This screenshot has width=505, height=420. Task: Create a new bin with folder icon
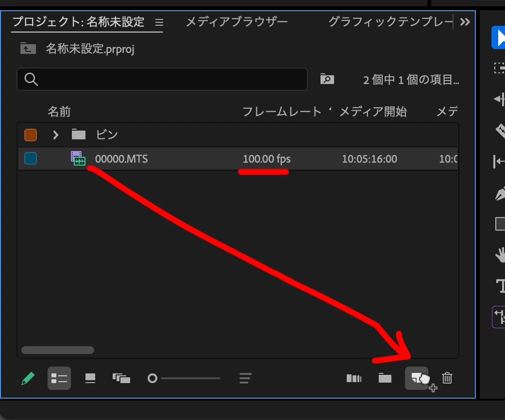[x=385, y=378]
